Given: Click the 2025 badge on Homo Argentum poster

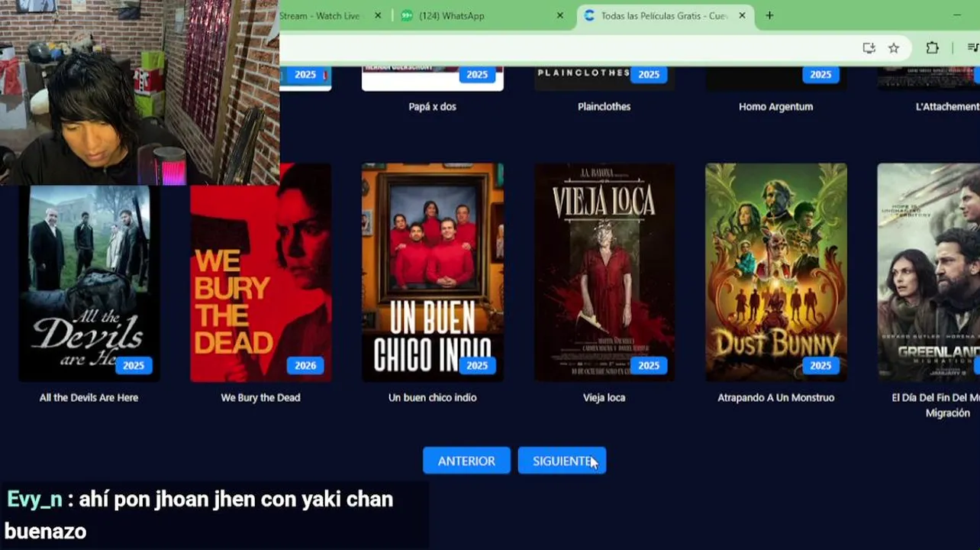Looking at the screenshot, I should tap(820, 74).
